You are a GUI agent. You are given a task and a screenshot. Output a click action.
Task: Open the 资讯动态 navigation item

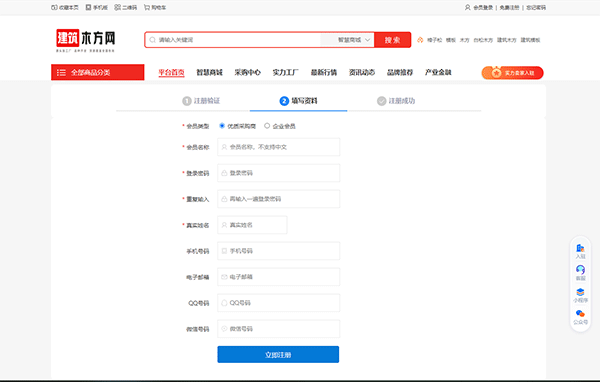[362, 72]
